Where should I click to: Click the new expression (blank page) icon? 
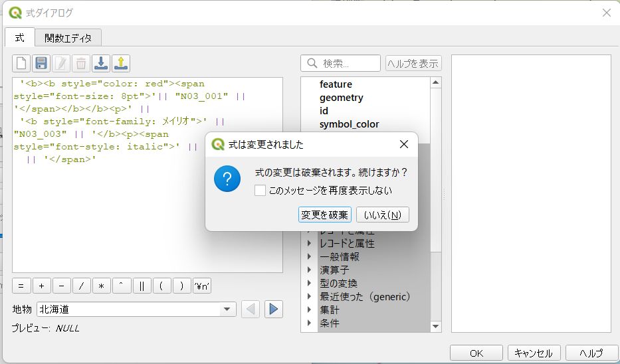click(x=21, y=63)
